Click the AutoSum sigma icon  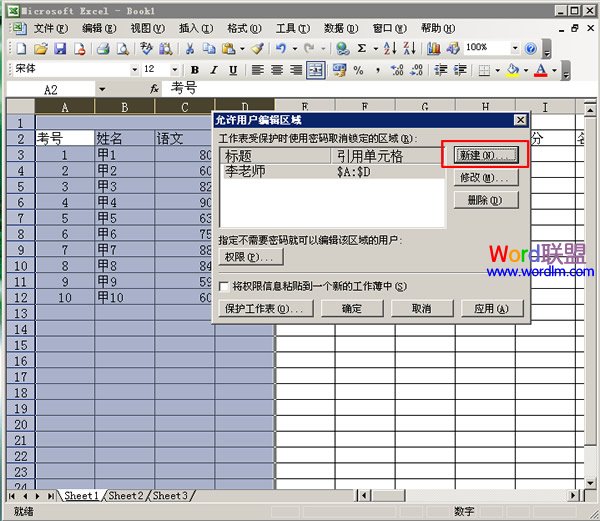click(x=362, y=48)
